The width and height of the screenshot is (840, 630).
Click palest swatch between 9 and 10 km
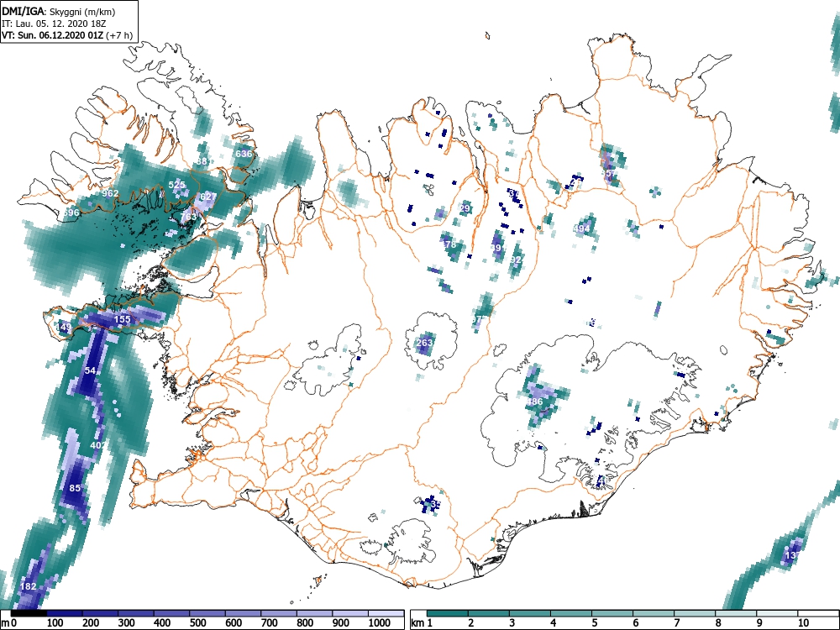pos(777,613)
